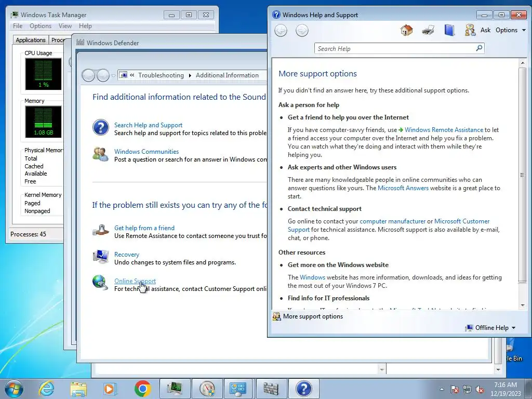Viewport: 532px width, 399px height.
Task: Open the computer manufacturer link
Action: [x=393, y=221]
